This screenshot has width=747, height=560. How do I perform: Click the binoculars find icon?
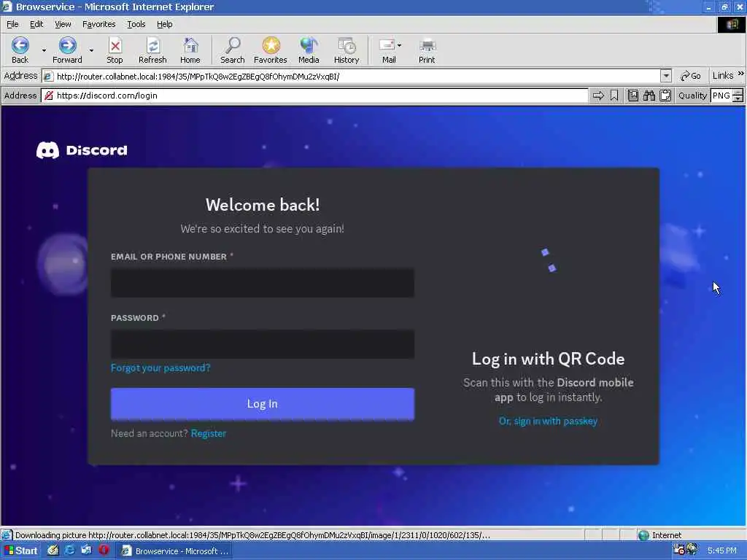649,96
